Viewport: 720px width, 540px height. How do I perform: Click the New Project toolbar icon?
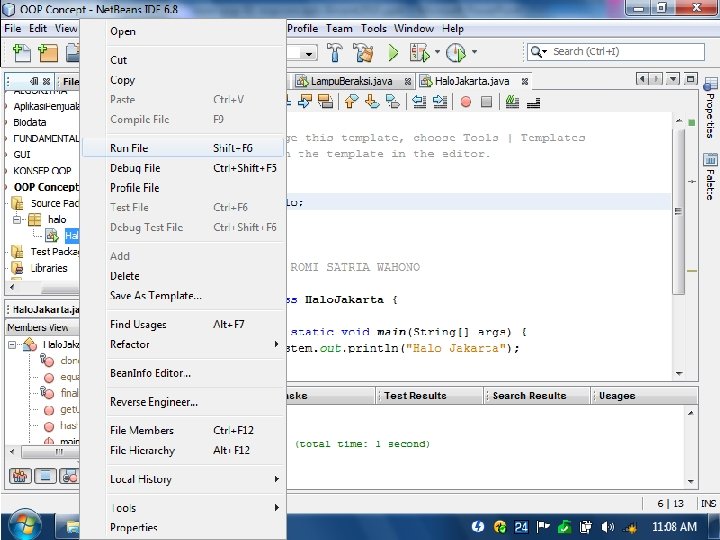tap(47, 53)
